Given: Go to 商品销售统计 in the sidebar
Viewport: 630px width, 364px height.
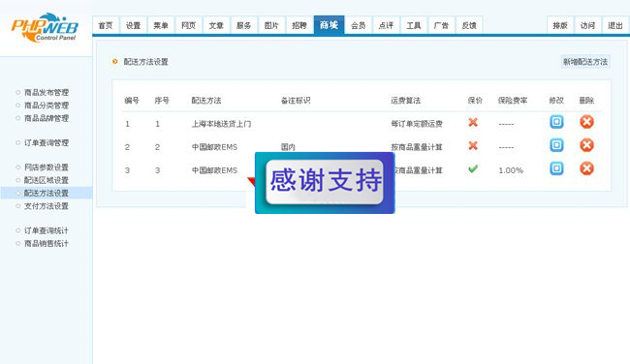Looking at the screenshot, I should coord(47,243).
